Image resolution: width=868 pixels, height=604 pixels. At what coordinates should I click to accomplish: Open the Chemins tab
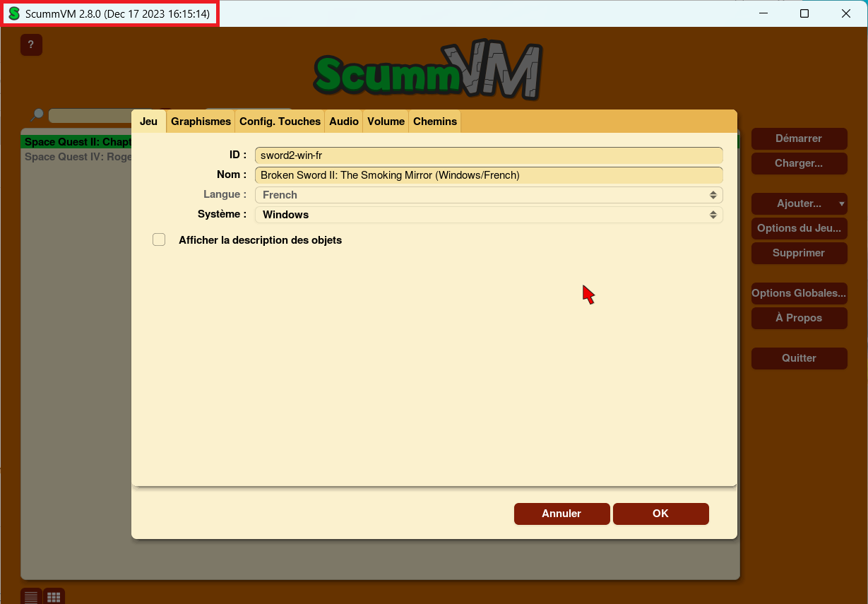pos(435,122)
